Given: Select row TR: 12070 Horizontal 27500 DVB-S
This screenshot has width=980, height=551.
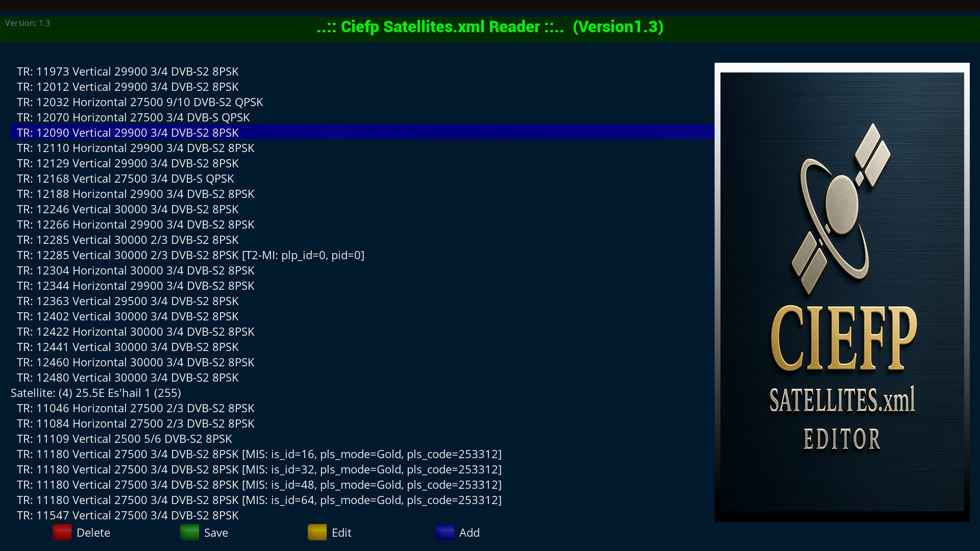Looking at the screenshot, I should (x=362, y=117).
